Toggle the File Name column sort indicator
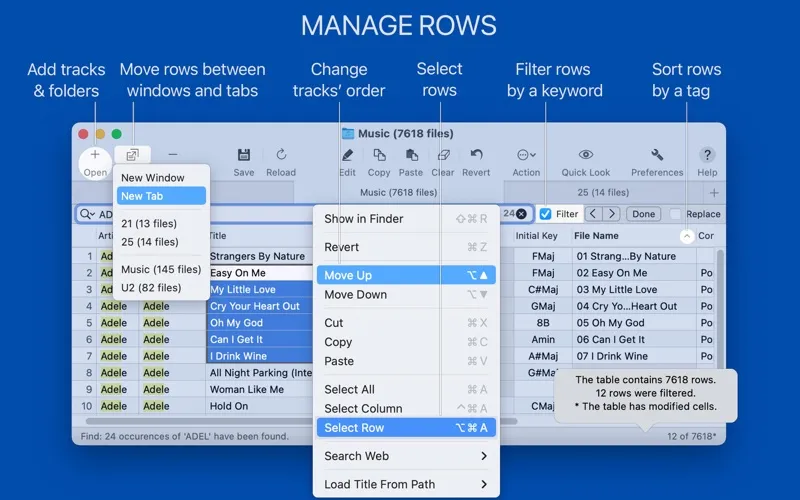The width and height of the screenshot is (800, 500). 687,236
